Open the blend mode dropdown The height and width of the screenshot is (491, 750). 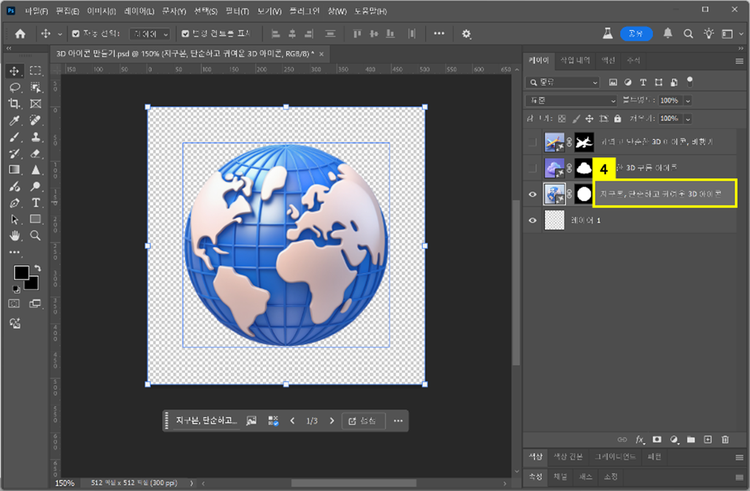click(571, 101)
